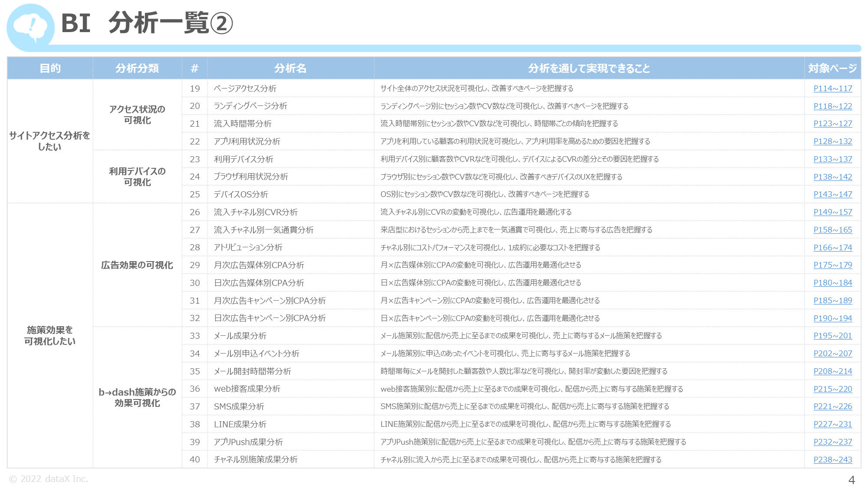Select アプリPush成果分析 analysis name
This screenshot has width=868, height=488.
[248, 442]
